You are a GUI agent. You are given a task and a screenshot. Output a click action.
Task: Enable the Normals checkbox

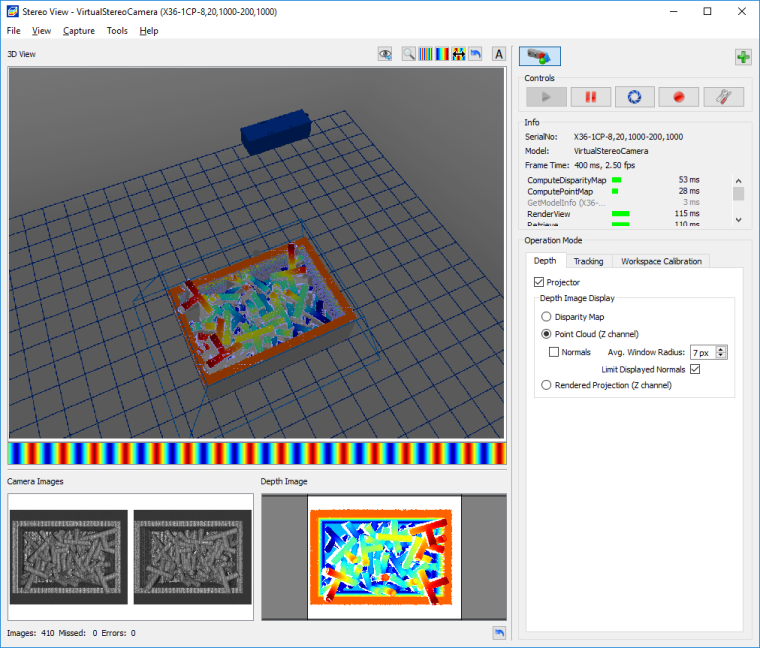tap(554, 352)
